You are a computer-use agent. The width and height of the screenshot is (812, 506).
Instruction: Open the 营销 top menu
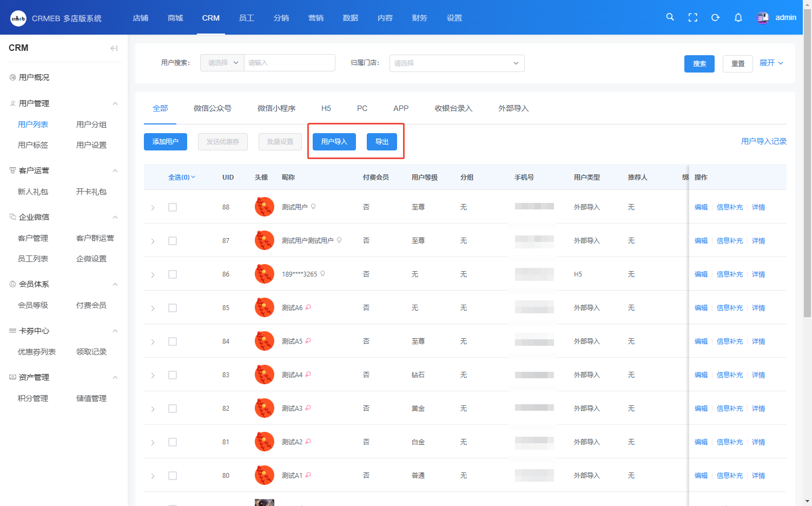(x=316, y=18)
